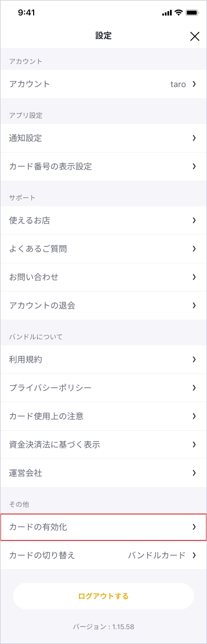Tap chevron next to 通知設定
The height and width of the screenshot is (644, 207).
coord(194,138)
